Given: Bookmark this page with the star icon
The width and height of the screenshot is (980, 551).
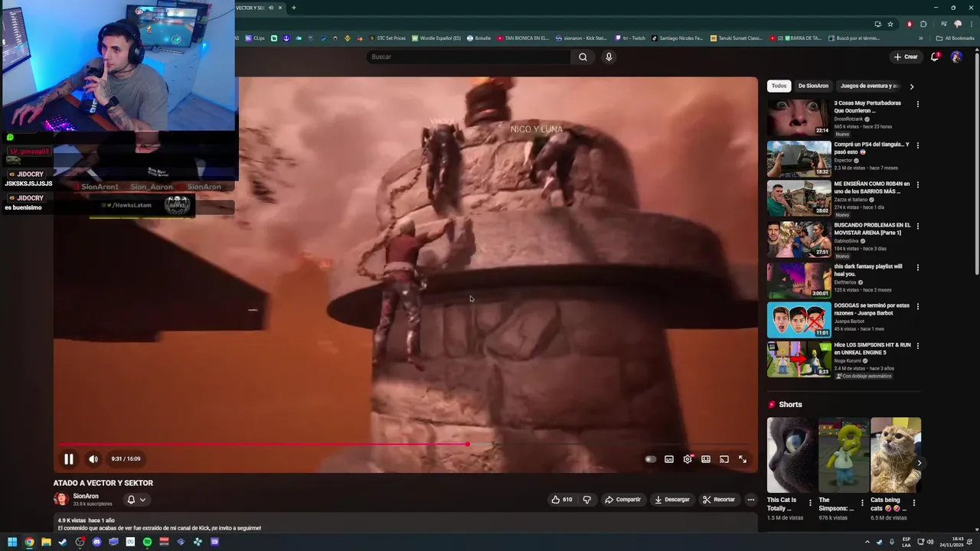Looking at the screenshot, I should pos(890,24).
